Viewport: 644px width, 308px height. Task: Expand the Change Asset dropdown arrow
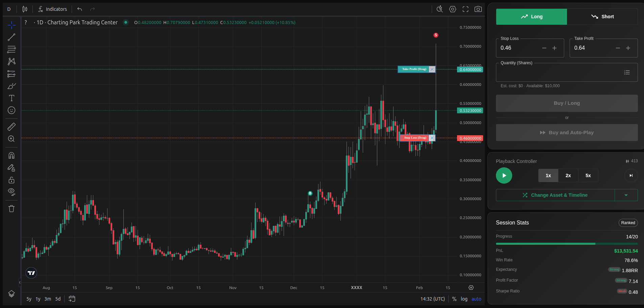click(626, 195)
